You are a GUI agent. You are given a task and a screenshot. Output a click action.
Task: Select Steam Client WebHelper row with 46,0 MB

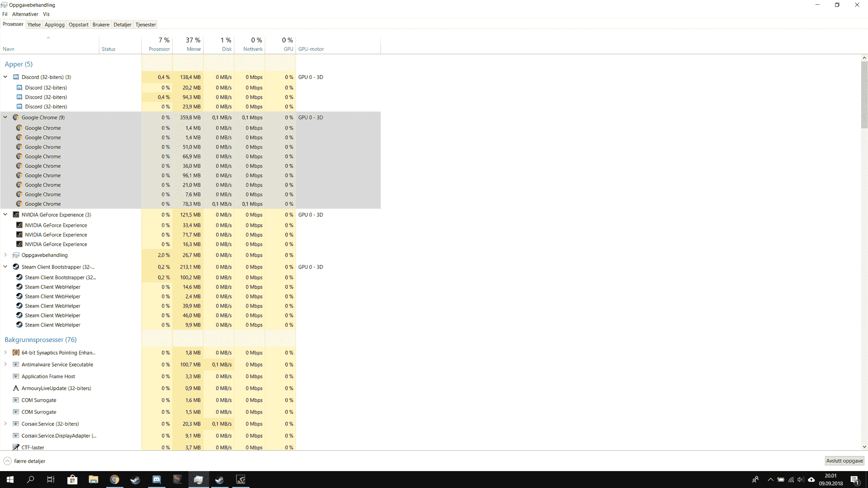click(191, 315)
